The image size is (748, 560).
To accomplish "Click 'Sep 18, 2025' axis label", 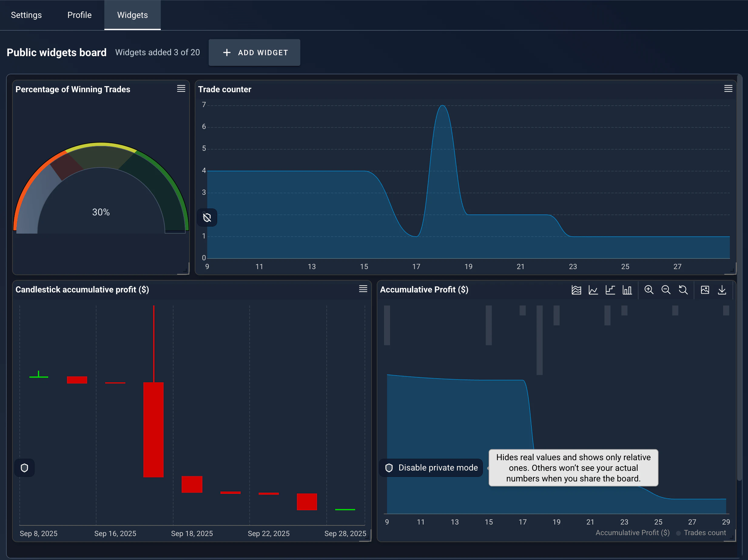I will [x=192, y=533].
